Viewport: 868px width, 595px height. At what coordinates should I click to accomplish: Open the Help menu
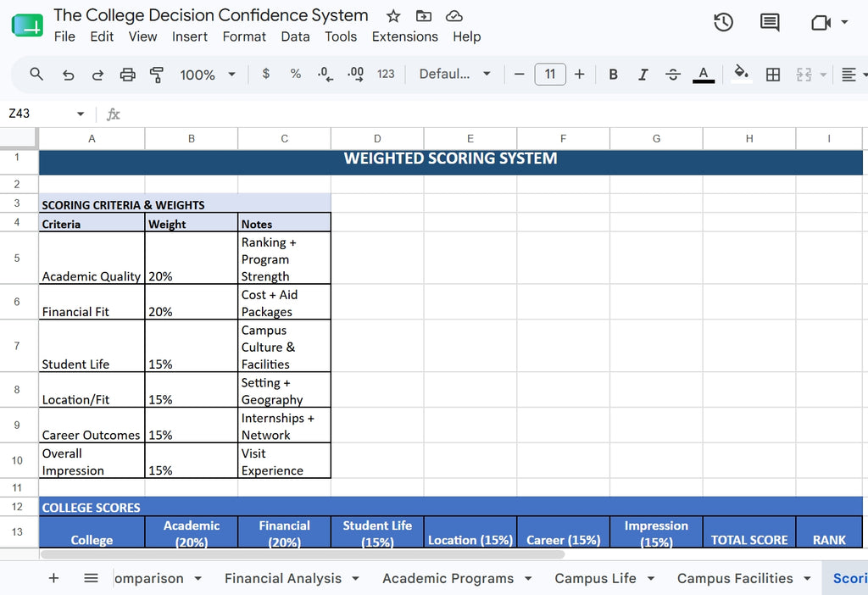point(467,36)
